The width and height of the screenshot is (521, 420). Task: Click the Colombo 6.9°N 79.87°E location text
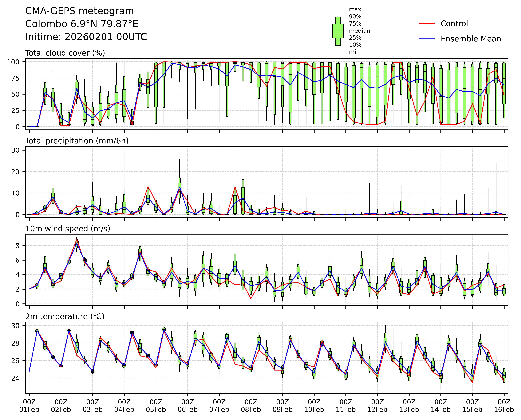(x=82, y=24)
